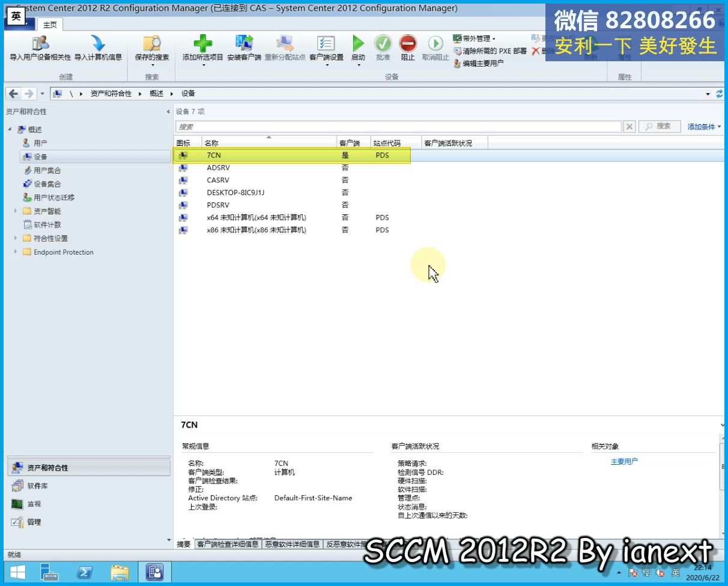This screenshot has width=728, height=586.
Task: Select the PDSRV device row
Action: click(x=449, y=205)
